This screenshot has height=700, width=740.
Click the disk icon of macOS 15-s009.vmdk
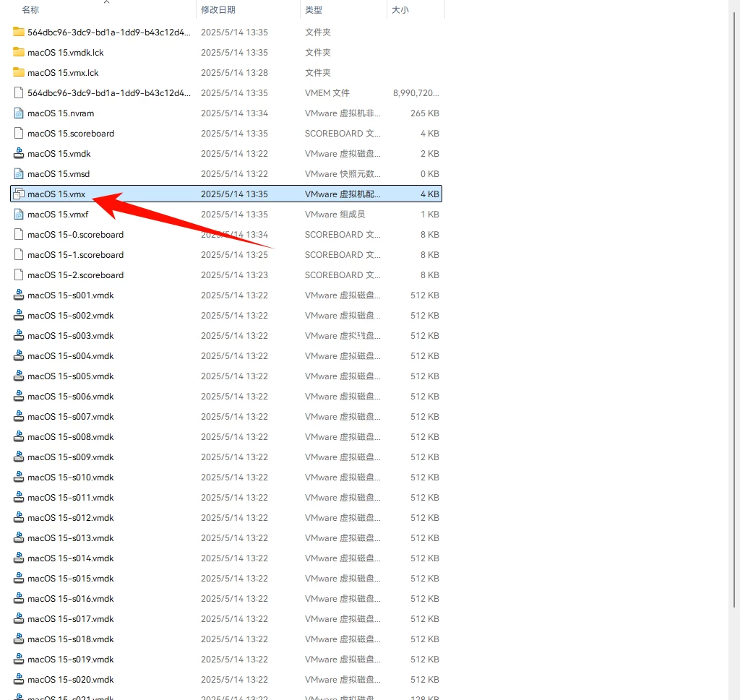tap(18, 457)
